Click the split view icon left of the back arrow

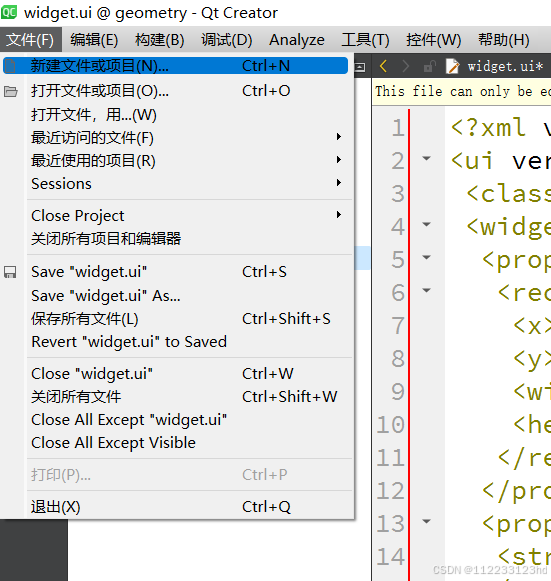coord(360,67)
